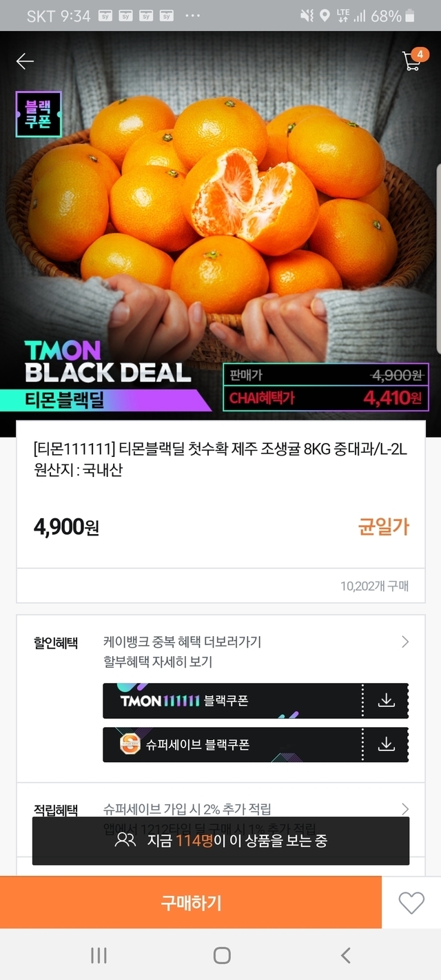Screen dimensions: 441x980
Task: Expand the 할인혜택 section chevron
Action: [405, 642]
